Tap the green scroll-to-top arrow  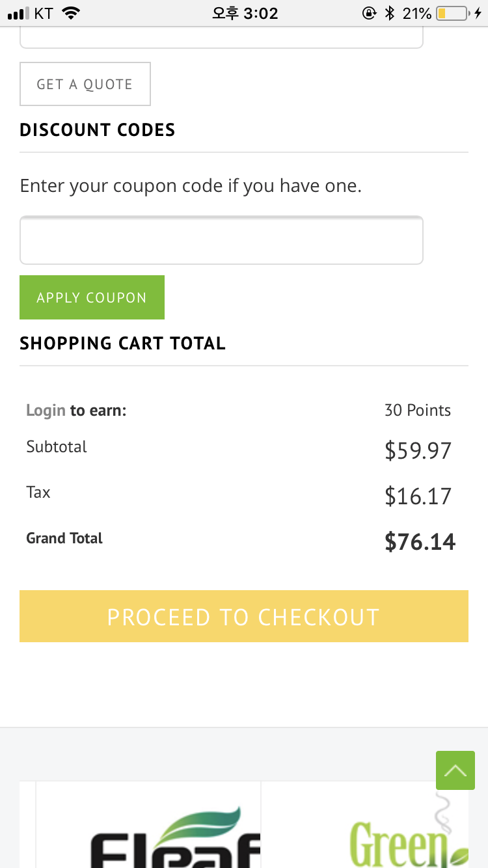tap(455, 770)
